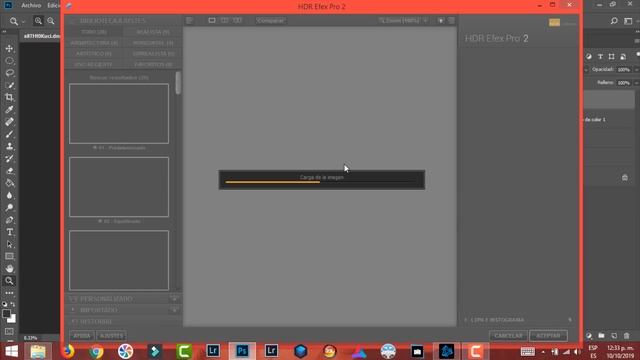Viewport: 640px width, 360px height.
Task: Toggle the right panel visibility icon
Action: (451, 20)
